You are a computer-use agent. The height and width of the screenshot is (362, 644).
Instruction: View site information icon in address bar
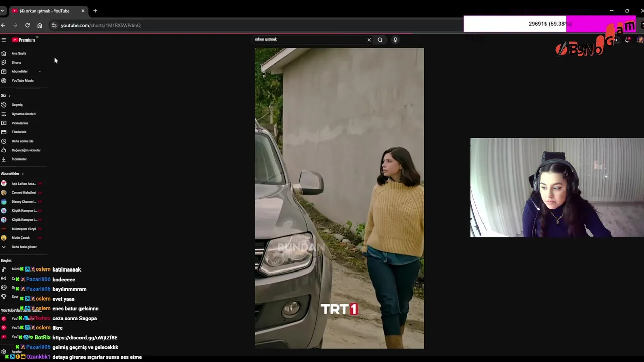point(54,25)
